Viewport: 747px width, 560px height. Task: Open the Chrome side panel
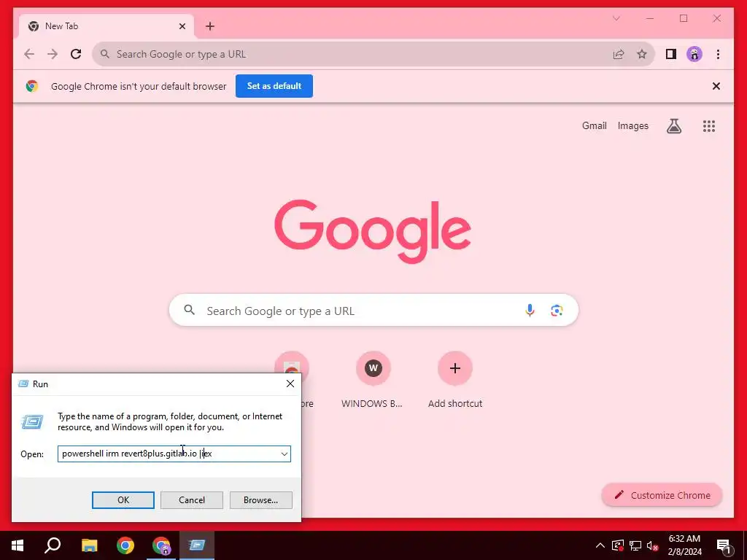(671, 54)
